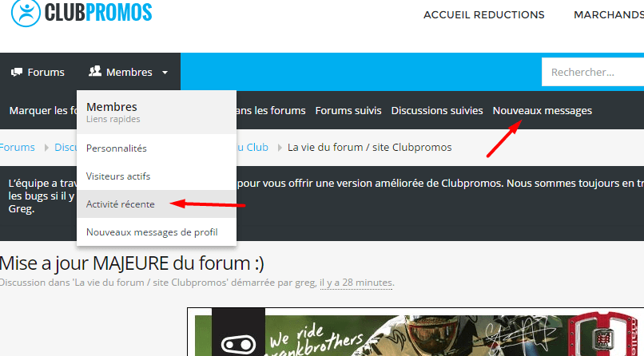Image resolution: width=644 pixels, height=356 pixels.
Task: Visit the profile of thread author greg
Action: (307, 283)
